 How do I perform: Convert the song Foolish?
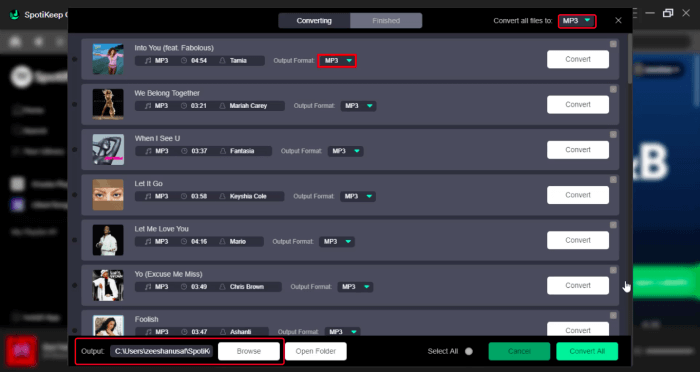pos(578,329)
